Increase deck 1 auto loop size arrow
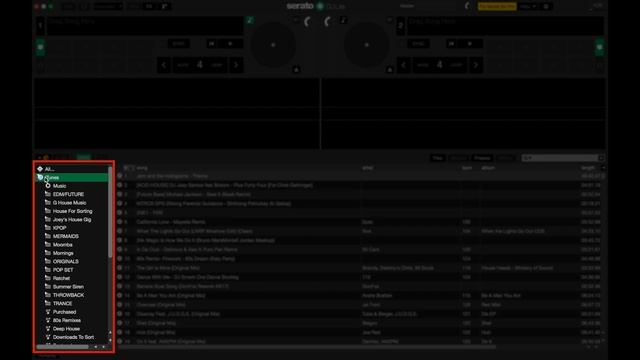Screen dimensions: 640x360 click(236, 65)
